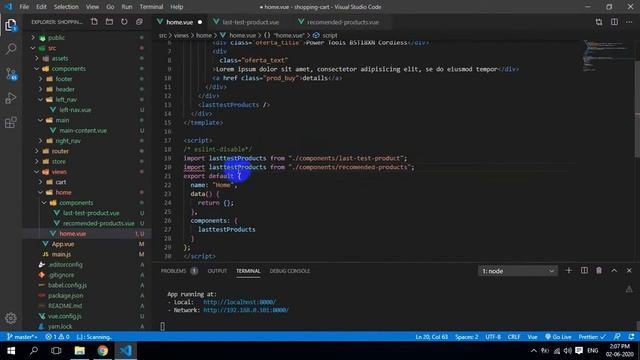Open the Go menu
The image size is (640, 360).
pyautogui.click(x=110, y=7)
